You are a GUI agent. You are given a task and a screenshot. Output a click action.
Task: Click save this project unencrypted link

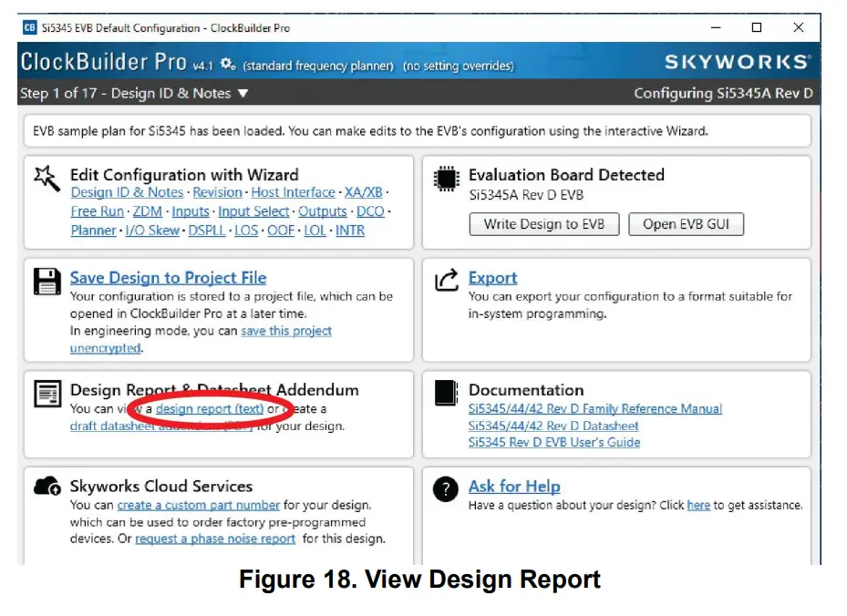[x=285, y=331]
